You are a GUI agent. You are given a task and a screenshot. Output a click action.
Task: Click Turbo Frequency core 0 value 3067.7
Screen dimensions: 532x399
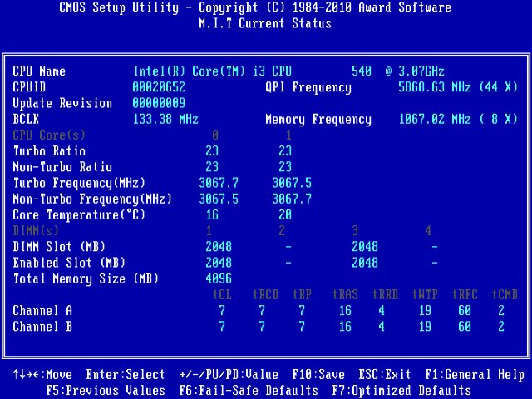click(x=219, y=183)
